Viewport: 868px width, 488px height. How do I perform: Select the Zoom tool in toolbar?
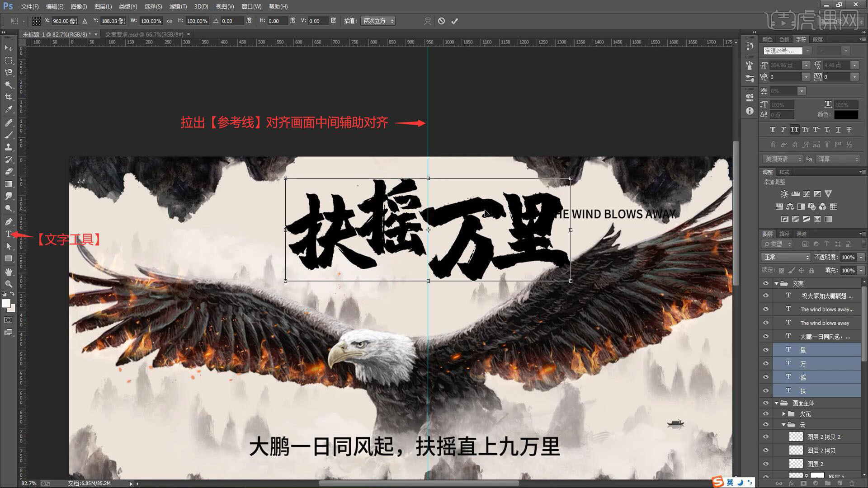tap(9, 284)
